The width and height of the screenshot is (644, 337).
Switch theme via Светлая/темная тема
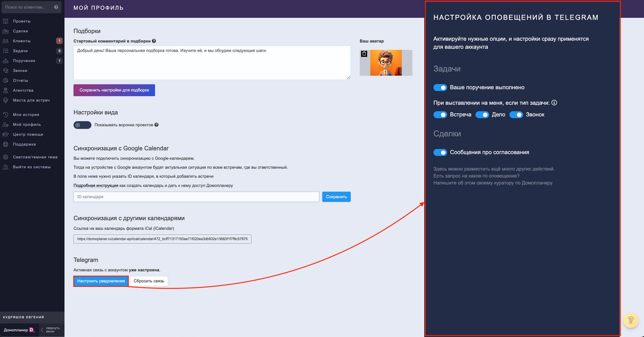click(35, 157)
